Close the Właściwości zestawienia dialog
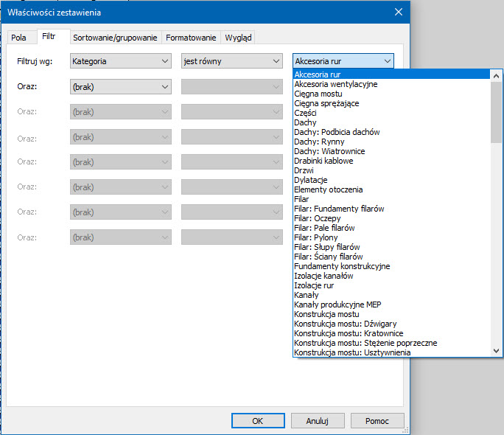This screenshot has width=504, height=435. tap(399, 12)
